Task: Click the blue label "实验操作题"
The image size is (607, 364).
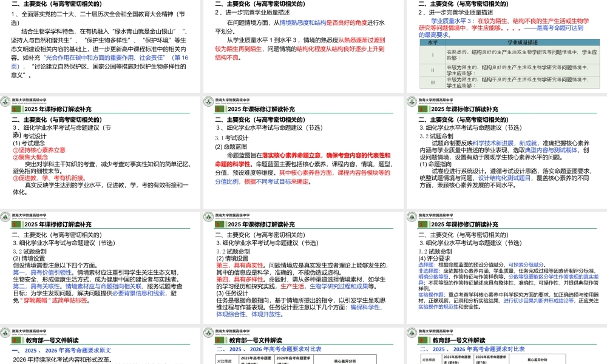Action: 431,295
